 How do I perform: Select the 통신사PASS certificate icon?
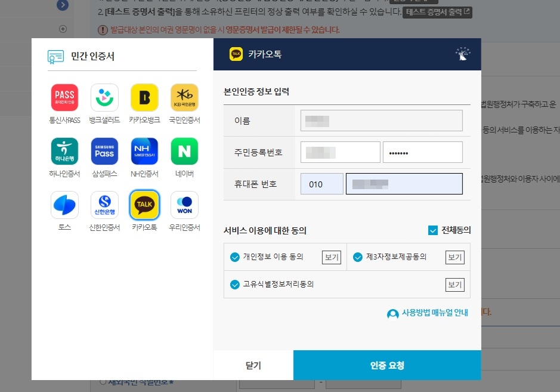click(64, 98)
